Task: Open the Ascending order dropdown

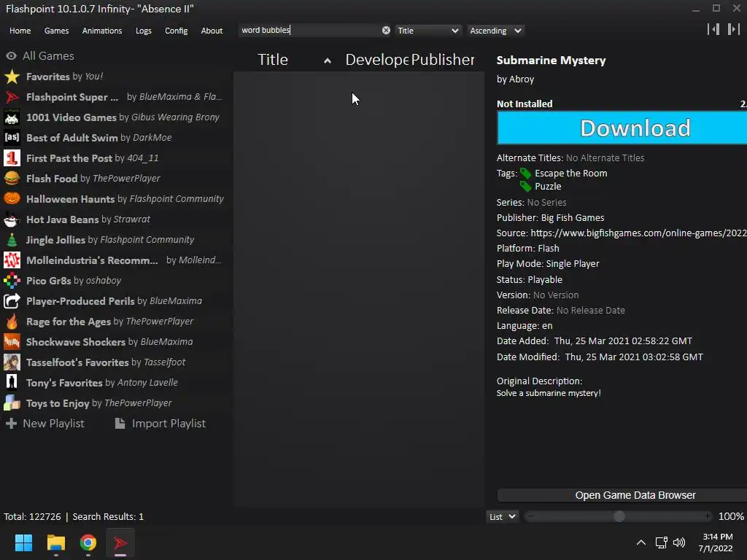Action: point(495,31)
